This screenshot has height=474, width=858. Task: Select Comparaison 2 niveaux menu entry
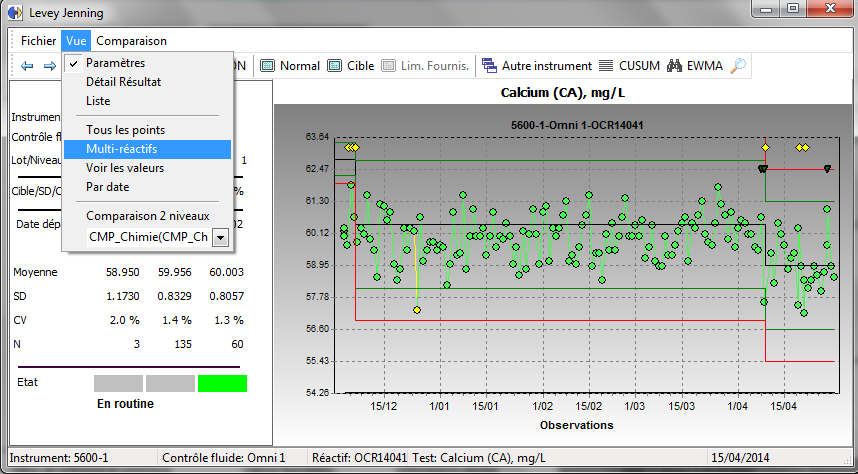tap(148, 216)
